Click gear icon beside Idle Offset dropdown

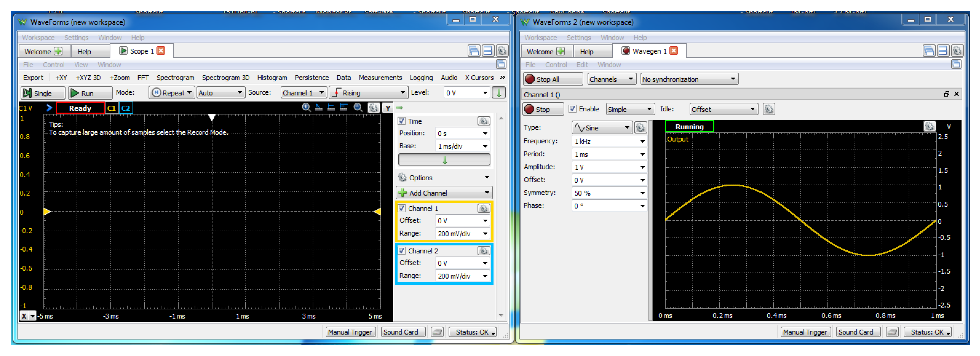tap(768, 110)
